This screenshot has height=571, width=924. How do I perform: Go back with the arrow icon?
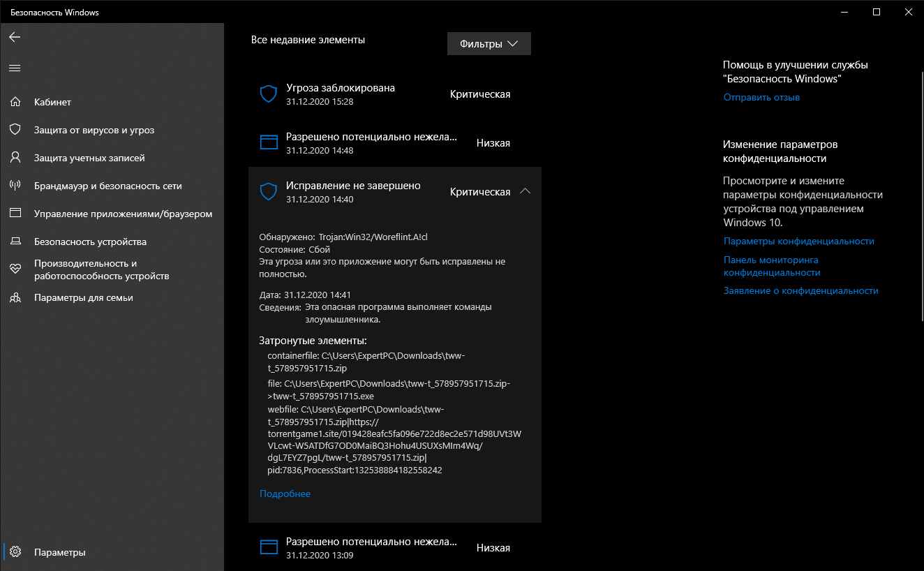click(15, 37)
